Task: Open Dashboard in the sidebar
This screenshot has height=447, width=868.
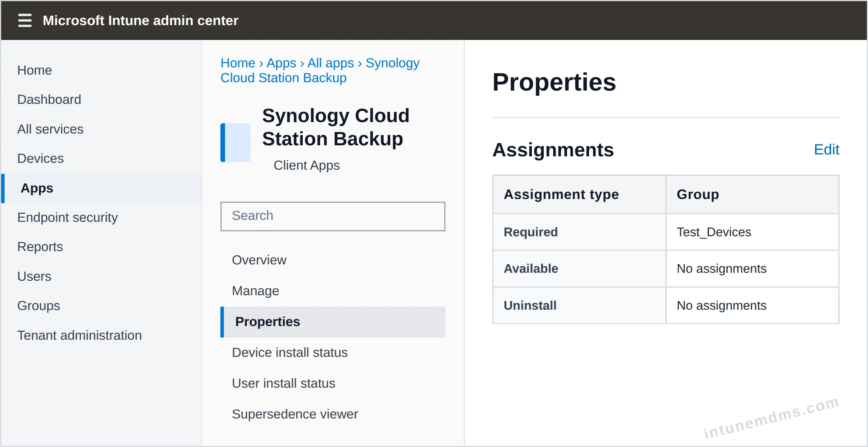Action: coord(49,99)
